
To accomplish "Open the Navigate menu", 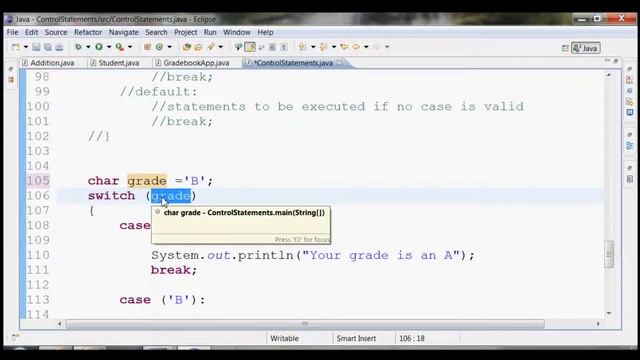I will click(x=124, y=32).
